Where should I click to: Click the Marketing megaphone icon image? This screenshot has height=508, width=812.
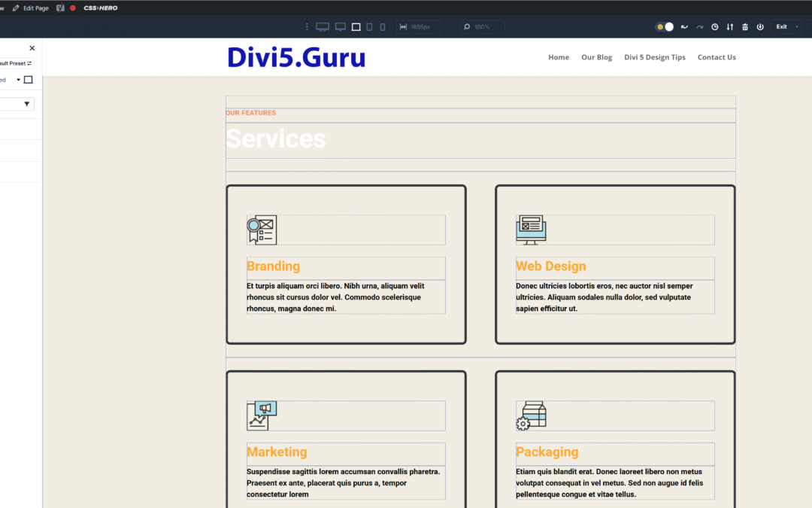pyautogui.click(x=262, y=415)
